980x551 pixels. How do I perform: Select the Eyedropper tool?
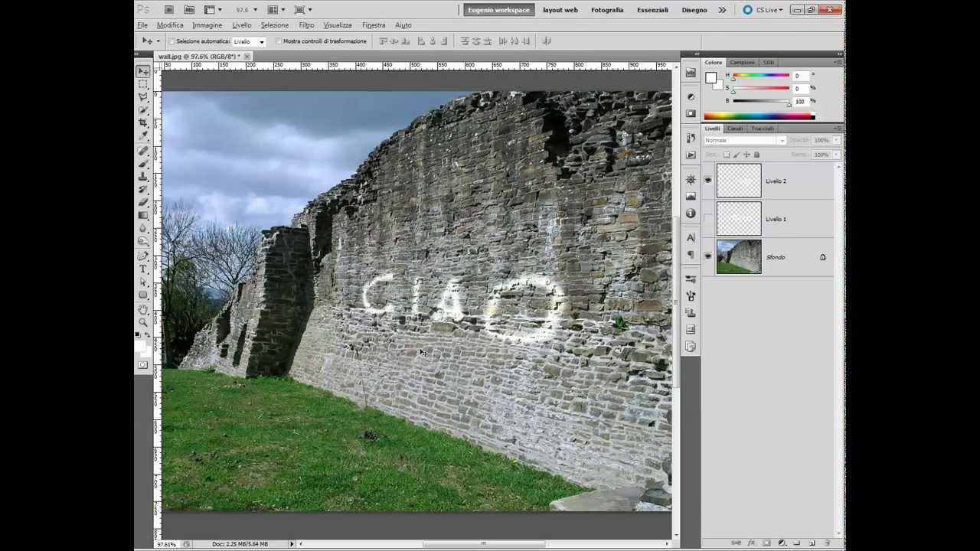[x=143, y=135]
